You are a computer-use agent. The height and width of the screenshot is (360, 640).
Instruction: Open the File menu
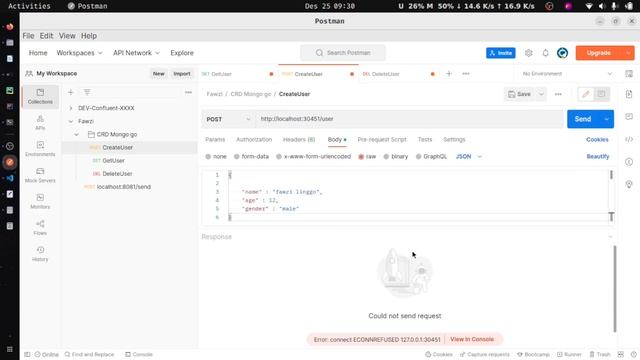pos(28,36)
